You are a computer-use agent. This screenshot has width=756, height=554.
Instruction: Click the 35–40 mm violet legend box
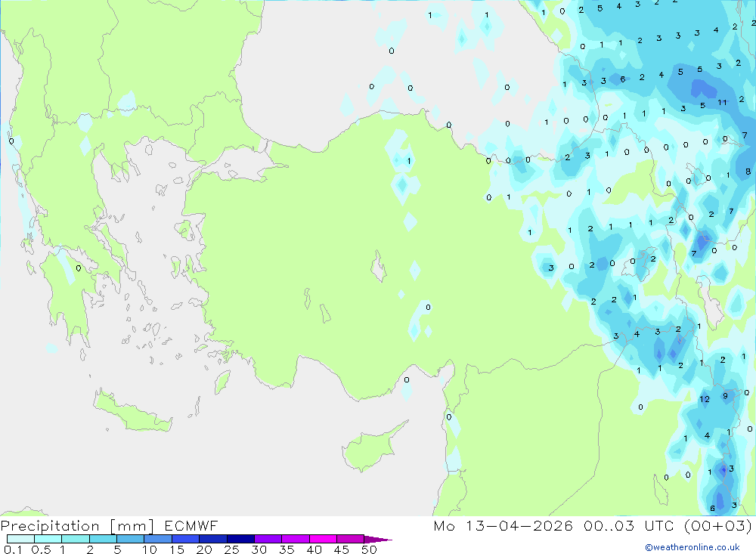[296, 539]
